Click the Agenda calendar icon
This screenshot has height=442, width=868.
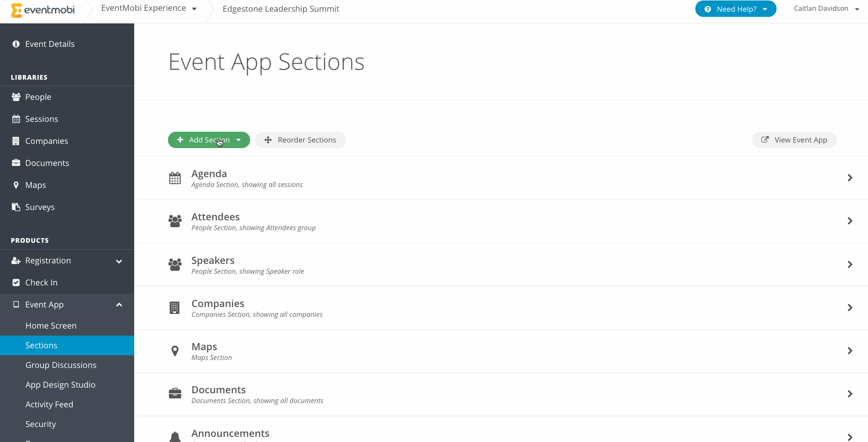[175, 178]
